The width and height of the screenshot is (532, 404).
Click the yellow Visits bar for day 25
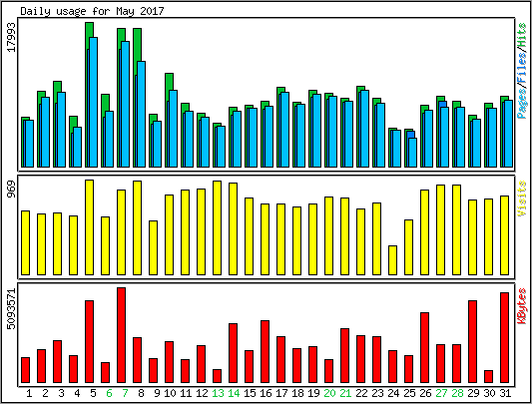[409, 247]
